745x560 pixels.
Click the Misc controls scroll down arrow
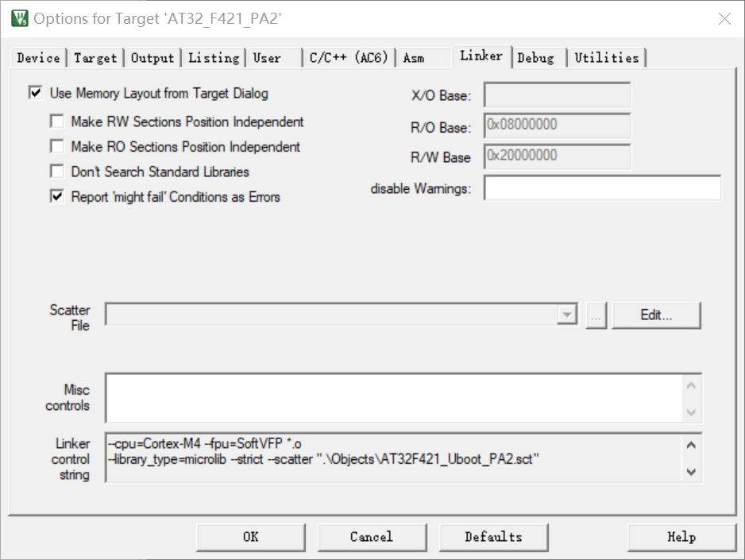[691, 411]
